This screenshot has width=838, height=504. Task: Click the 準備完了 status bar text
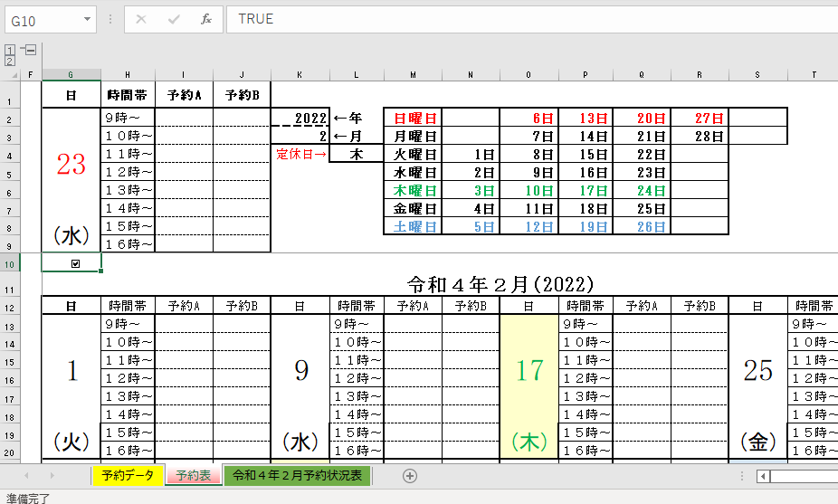[28, 499]
